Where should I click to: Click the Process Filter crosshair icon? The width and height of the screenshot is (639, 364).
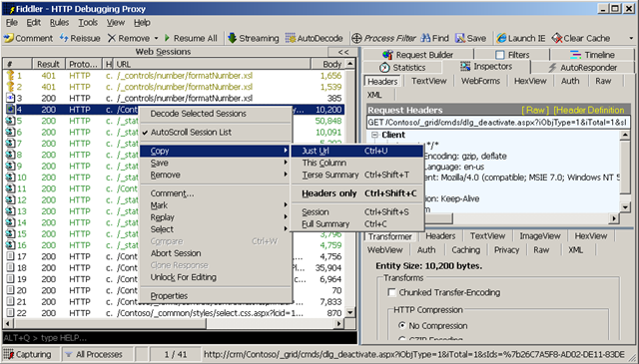click(356, 38)
